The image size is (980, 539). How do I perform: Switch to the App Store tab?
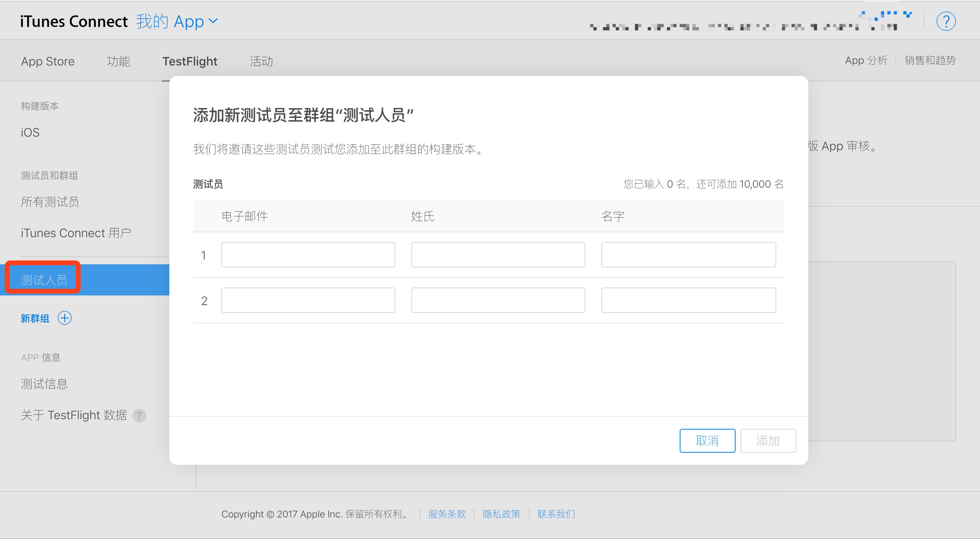tap(48, 61)
